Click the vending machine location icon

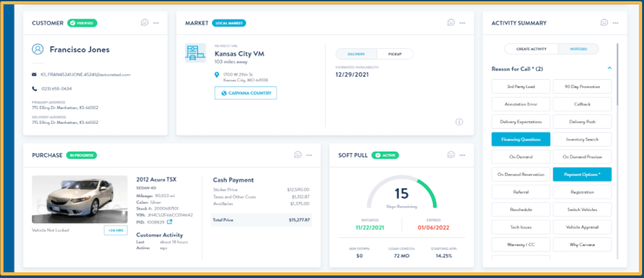[195, 53]
